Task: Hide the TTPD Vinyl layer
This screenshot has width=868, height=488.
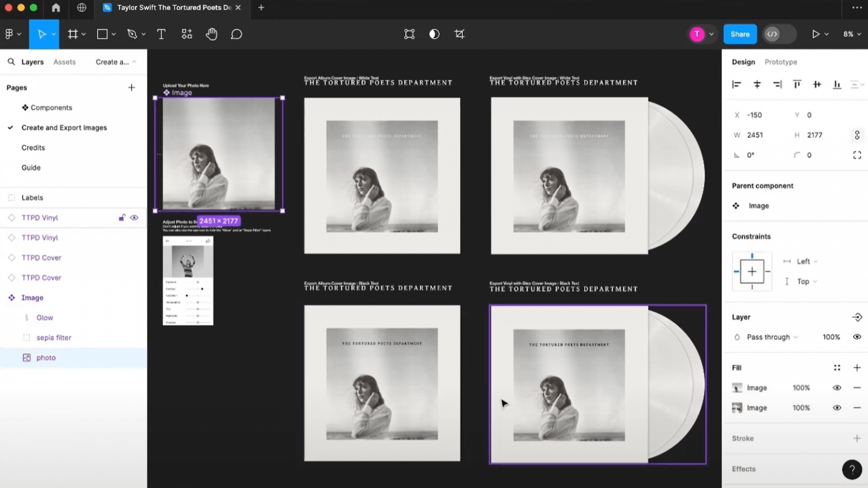Action: [x=134, y=218]
